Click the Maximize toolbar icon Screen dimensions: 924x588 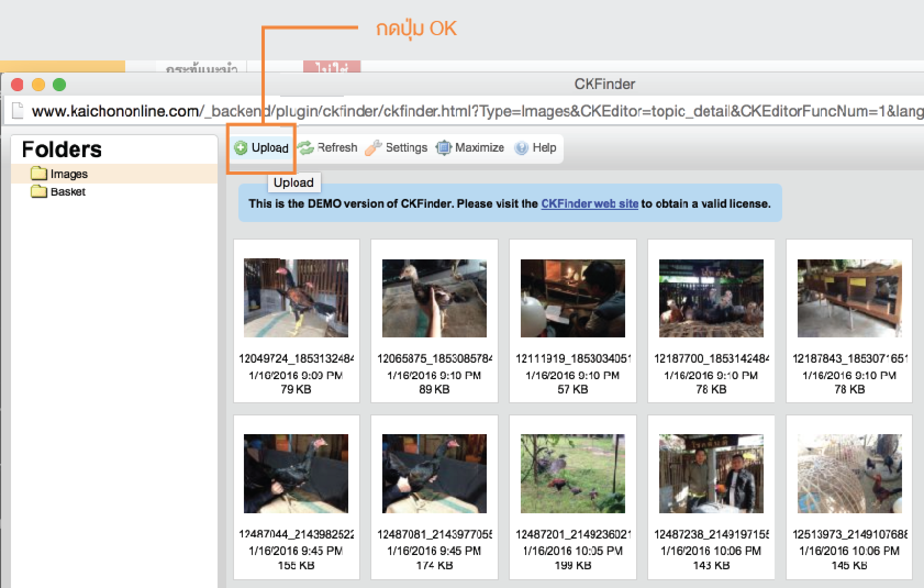[443, 148]
